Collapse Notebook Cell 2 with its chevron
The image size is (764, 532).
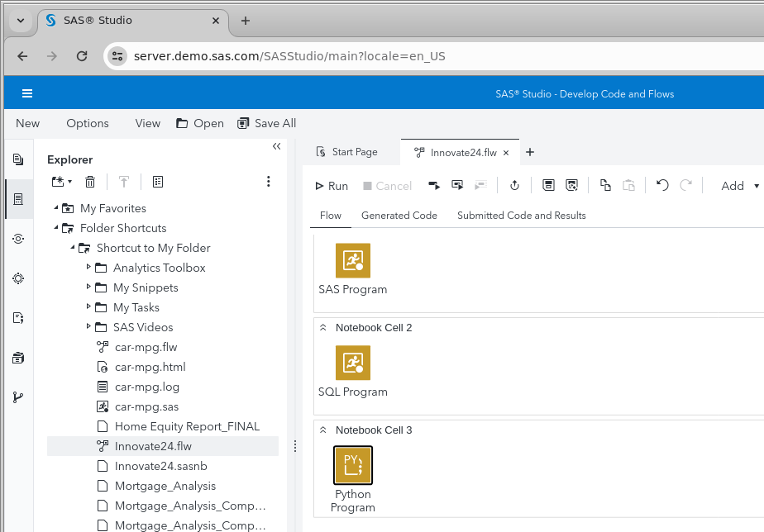click(322, 327)
